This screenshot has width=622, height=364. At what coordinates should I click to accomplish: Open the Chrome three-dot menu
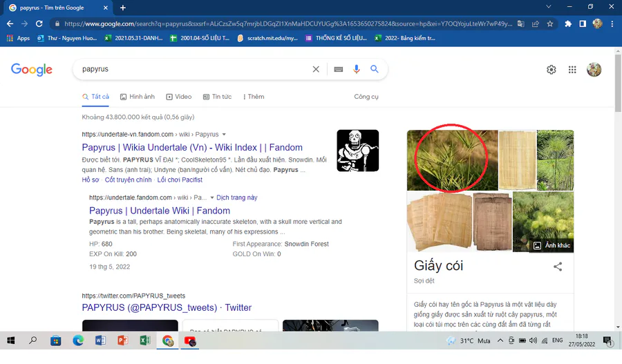612,23
